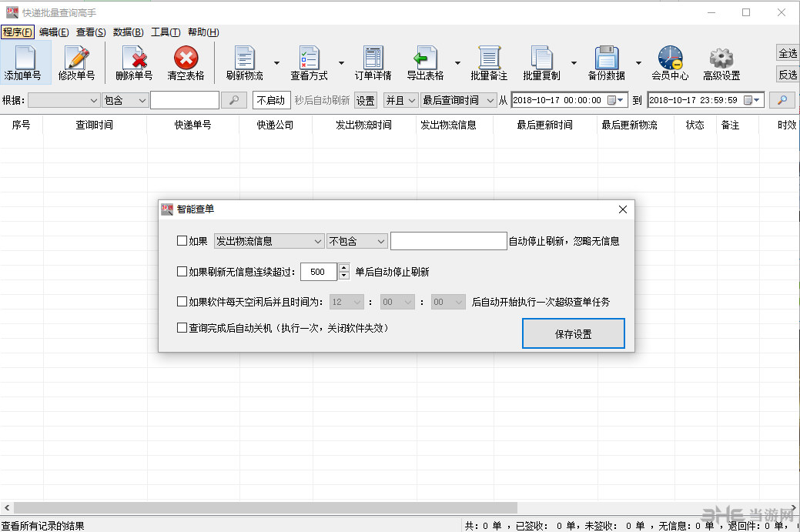Open the calendar picker for the end date

coord(751,100)
